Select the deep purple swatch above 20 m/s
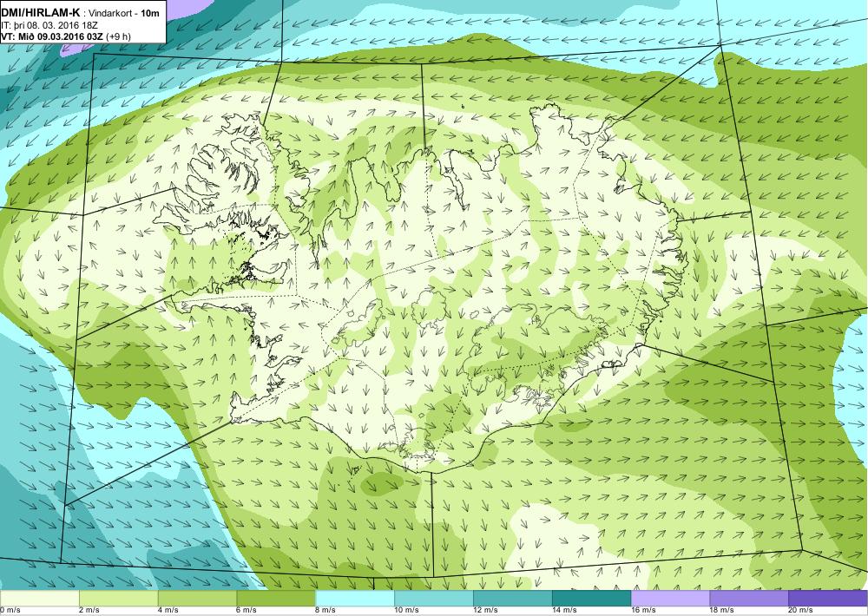This screenshot has height=616, width=868. coord(828,599)
